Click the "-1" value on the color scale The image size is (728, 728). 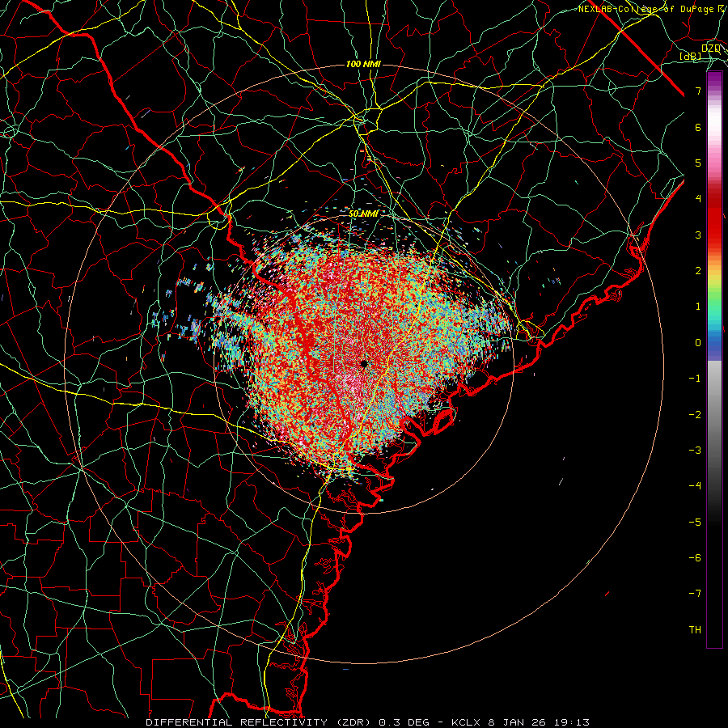pyautogui.click(x=695, y=379)
